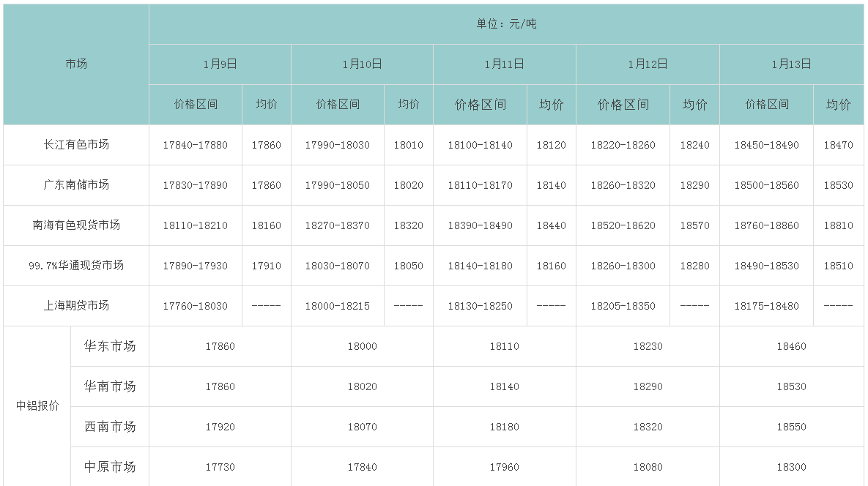Click the price range cell 18450-18490

[766, 146]
